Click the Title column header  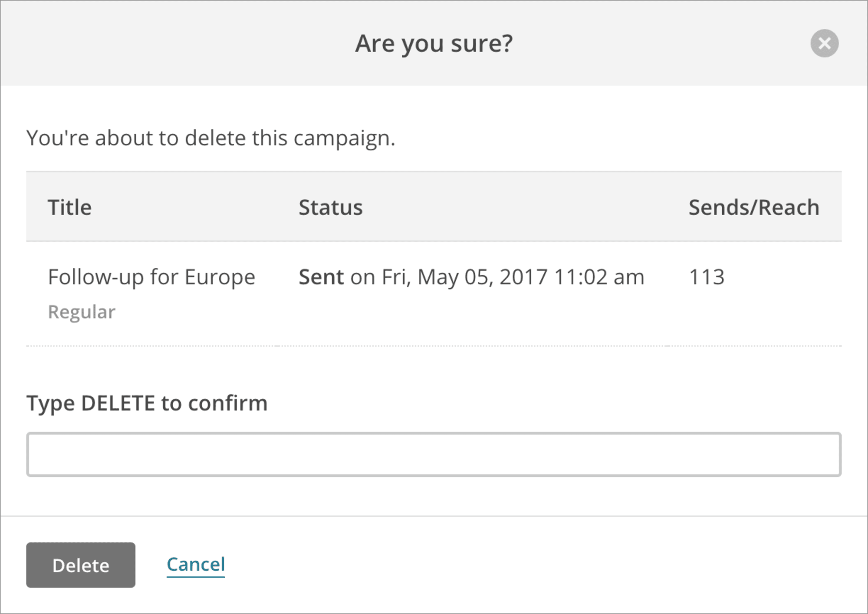pos(70,206)
